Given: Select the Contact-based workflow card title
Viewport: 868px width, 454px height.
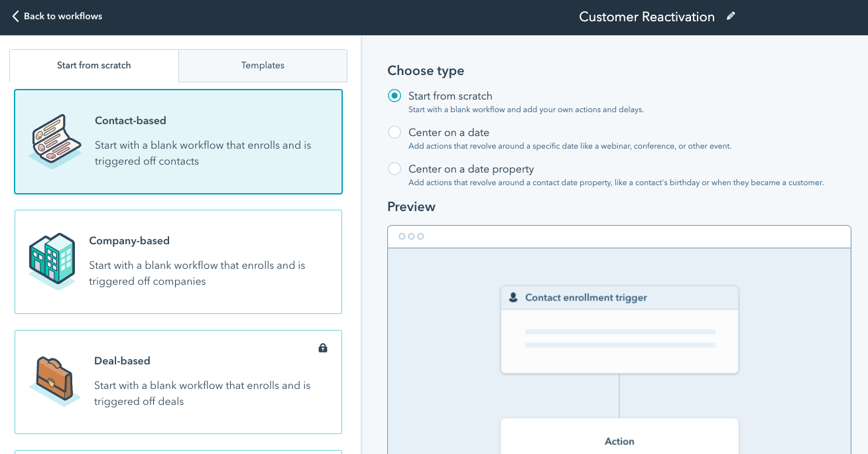Looking at the screenshot, I should [131, 121].
